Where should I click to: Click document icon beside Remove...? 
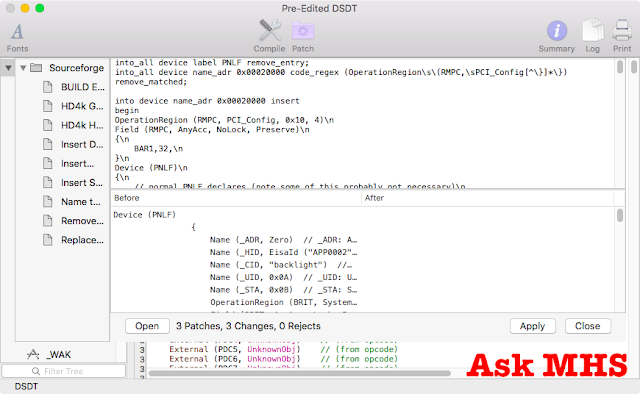click(48, 221)
